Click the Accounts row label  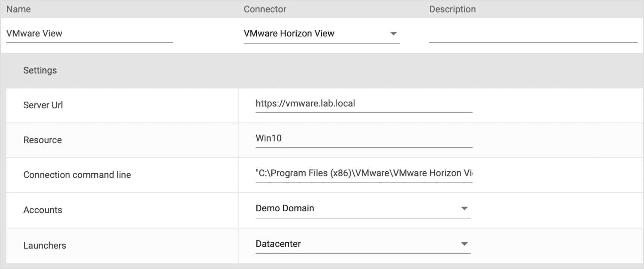[43, 210]
